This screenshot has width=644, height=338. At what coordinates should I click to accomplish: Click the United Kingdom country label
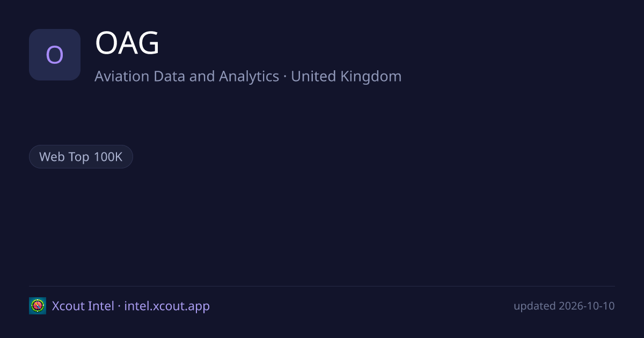click(x=346, y=76)
